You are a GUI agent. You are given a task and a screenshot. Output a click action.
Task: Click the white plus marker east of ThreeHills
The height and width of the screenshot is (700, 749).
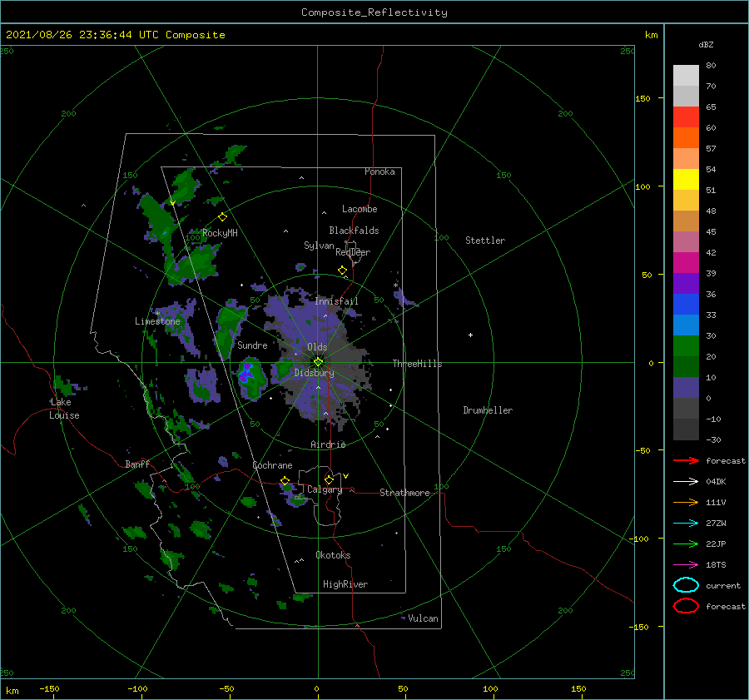tap(470, 335)
